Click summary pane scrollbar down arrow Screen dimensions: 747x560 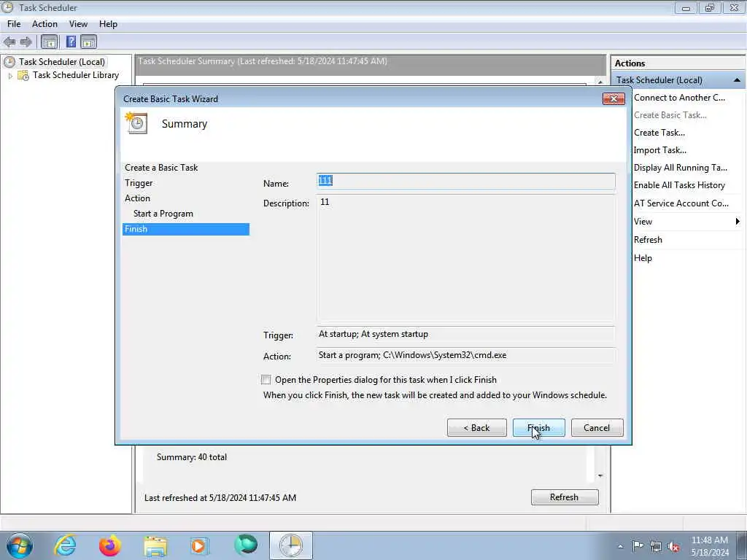[600, 475]
